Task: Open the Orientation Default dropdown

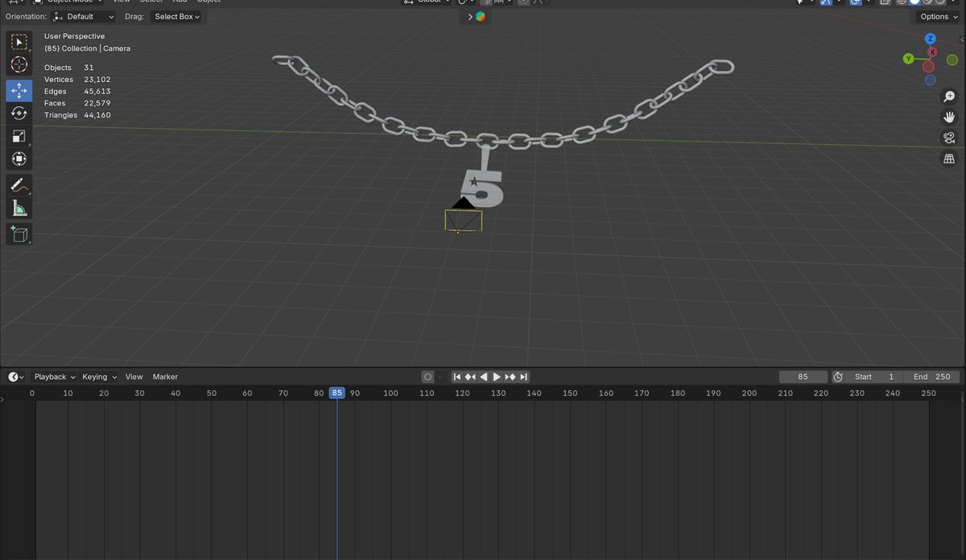Action: click(x=83, y=16)
